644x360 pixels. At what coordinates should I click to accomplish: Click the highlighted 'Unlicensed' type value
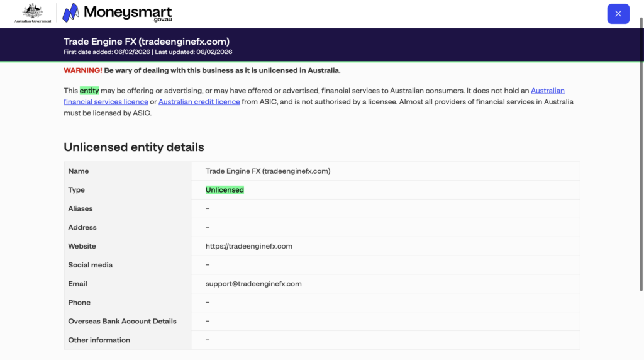pos(225,189)
